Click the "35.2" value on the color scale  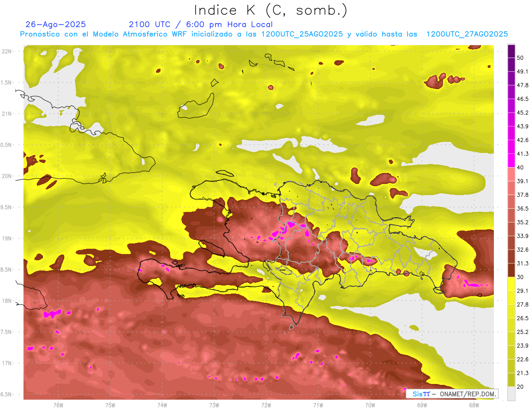coord(522,222)
